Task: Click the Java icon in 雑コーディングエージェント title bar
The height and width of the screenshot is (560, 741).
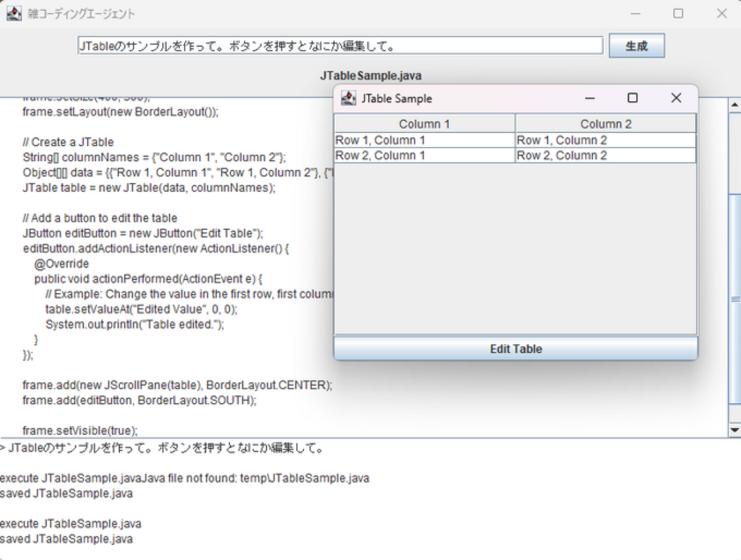Action: [x=14, y=13]
